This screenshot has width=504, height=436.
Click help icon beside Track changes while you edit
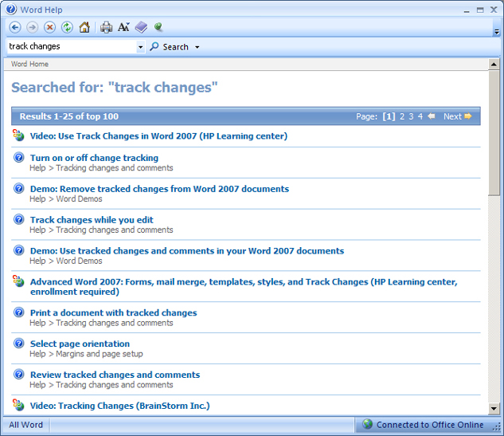(19, 219)
